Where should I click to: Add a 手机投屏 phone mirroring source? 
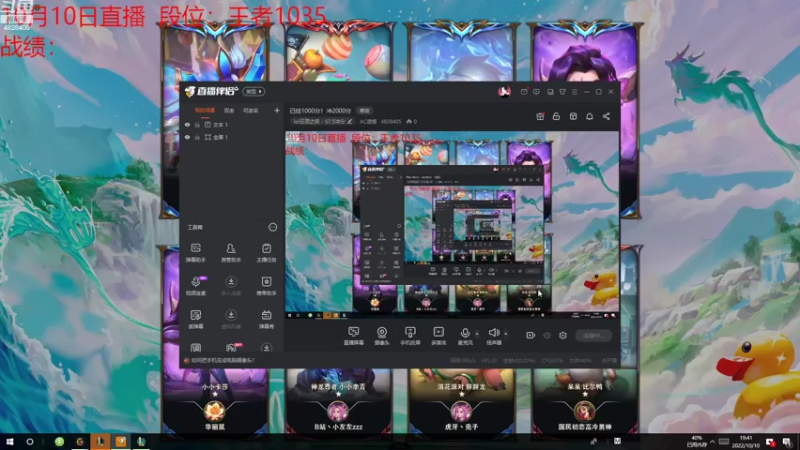[x=410, y=336]
